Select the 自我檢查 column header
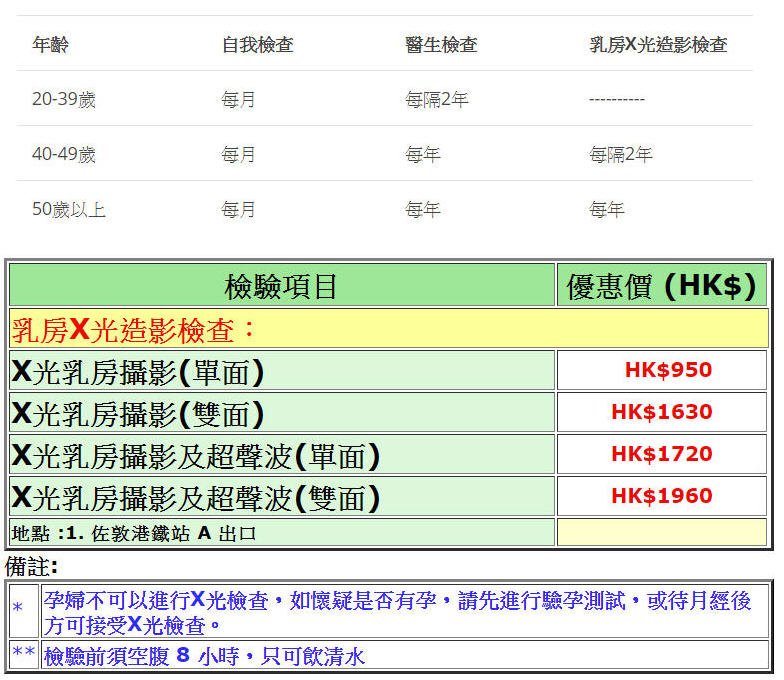Viewport: 784px width, 680px height. (x=257, y=45)
